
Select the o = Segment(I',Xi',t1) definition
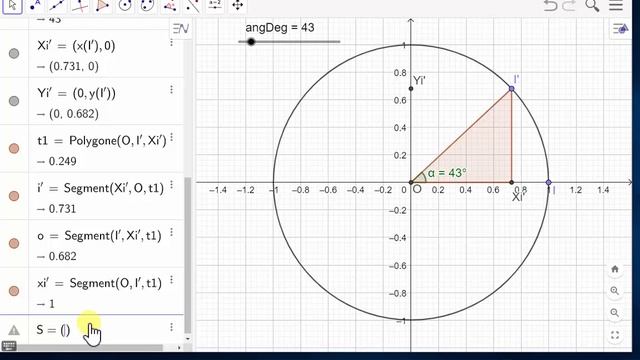99,236
